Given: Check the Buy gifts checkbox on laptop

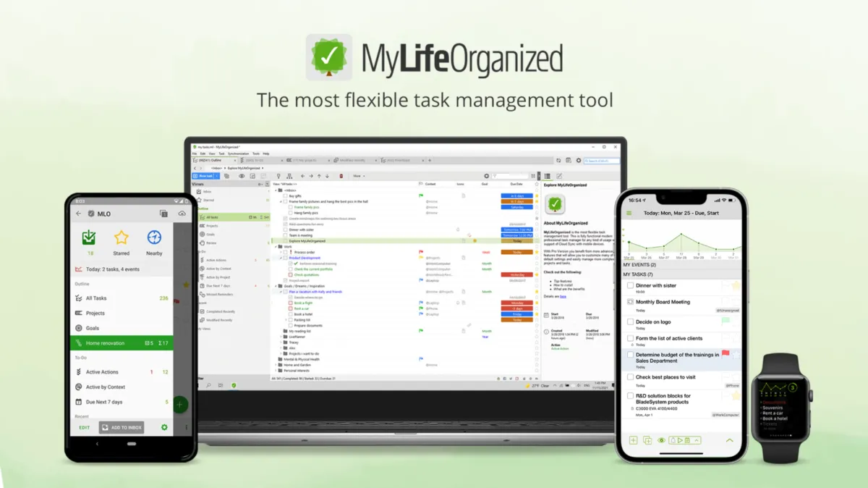Looking at the screenshot, I should click(286, 196).
